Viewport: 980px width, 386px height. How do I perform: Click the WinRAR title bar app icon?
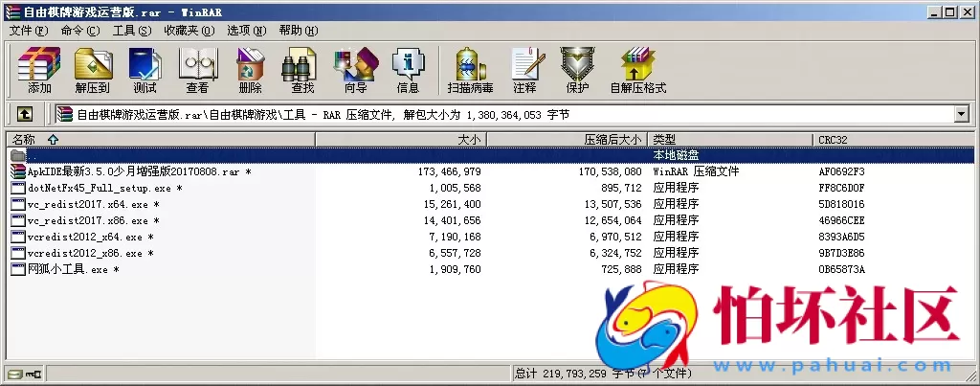coord(13,11)
